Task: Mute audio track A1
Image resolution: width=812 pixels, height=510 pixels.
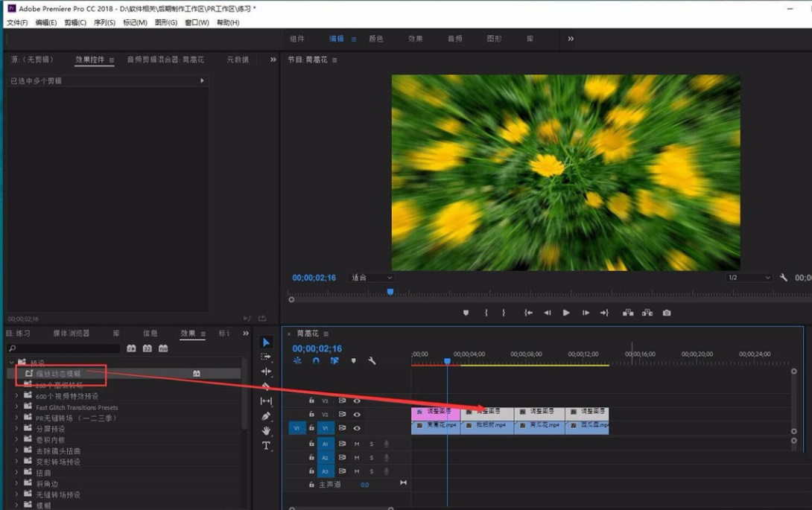Action: tap(357, 444)
